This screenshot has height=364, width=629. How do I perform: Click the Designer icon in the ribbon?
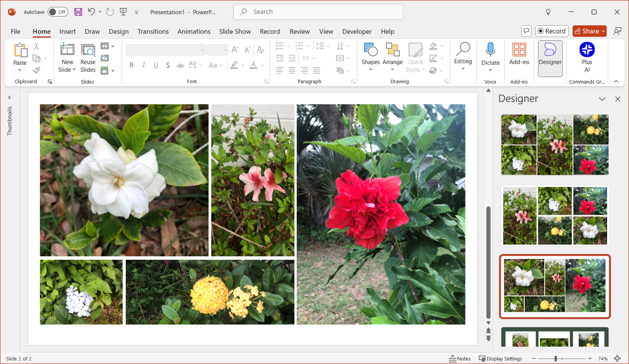pyautogui.click(x=550, y=54)
